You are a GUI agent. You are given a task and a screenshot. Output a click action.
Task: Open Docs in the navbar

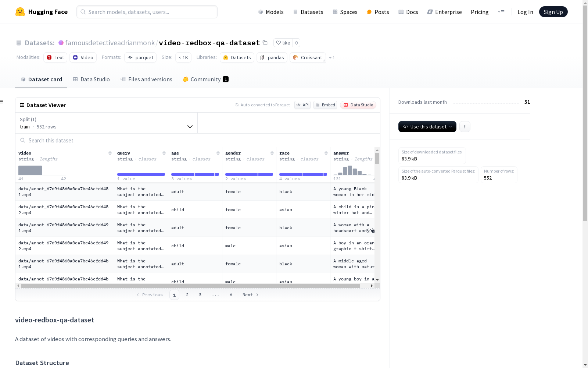[408, 12]
